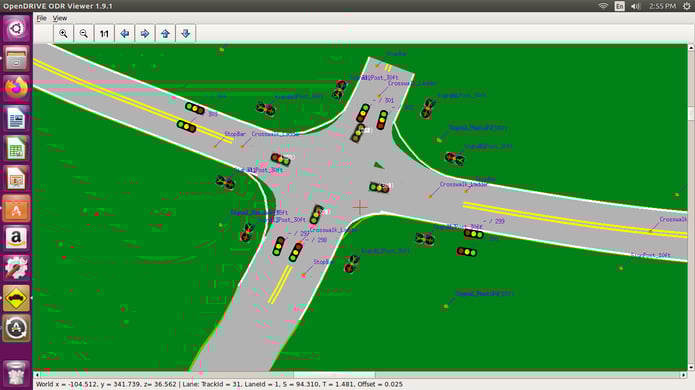Click the zoom out magnifier button

click(84, 34)
